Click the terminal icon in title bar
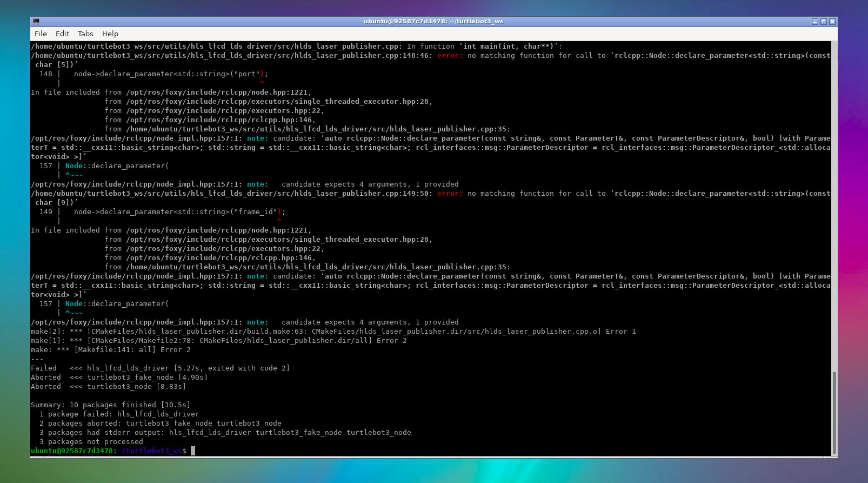The image size is (868, 483). (x=36, y=22)
